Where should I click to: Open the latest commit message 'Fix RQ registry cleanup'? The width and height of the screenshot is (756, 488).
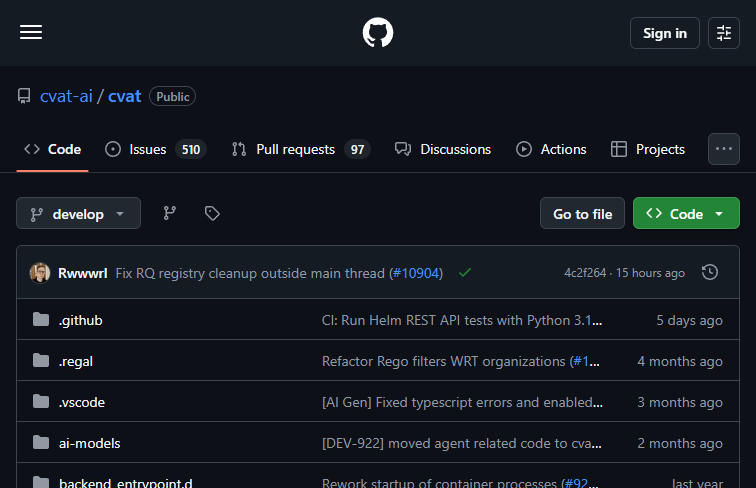point(250,273)
